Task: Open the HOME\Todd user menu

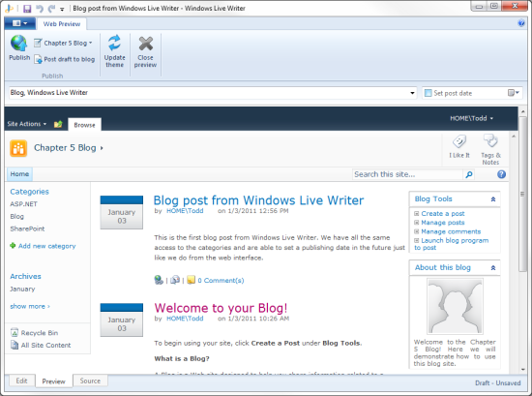Action: coord(472,118)
